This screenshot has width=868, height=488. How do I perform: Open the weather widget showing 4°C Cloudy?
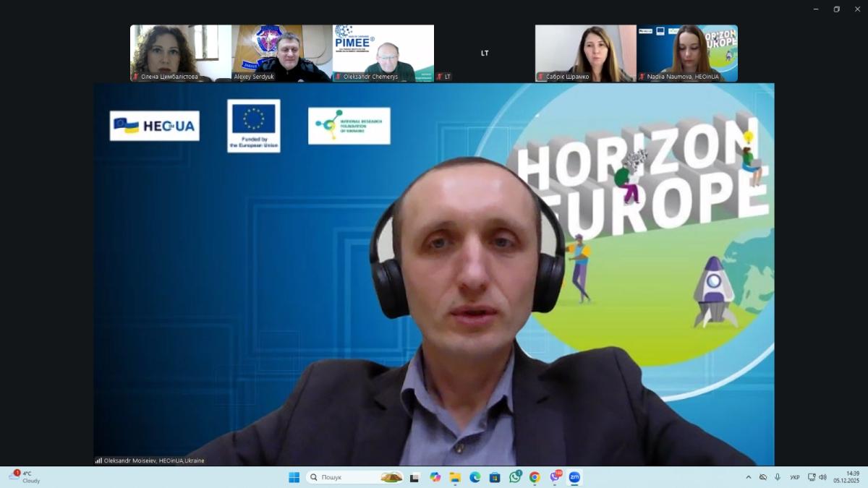(25, 477)
